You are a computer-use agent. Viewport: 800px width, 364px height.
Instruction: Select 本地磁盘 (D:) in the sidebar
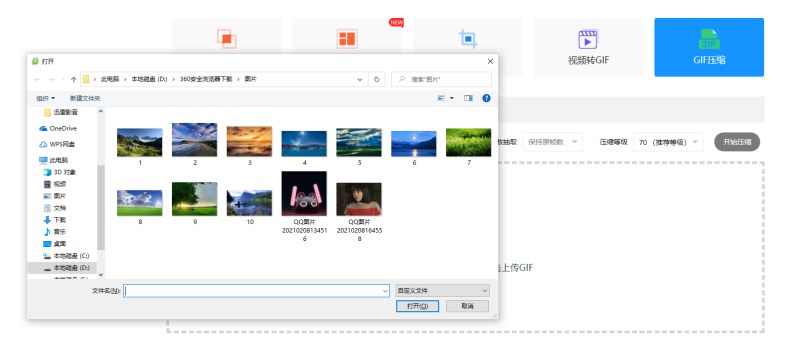(66, 268)
